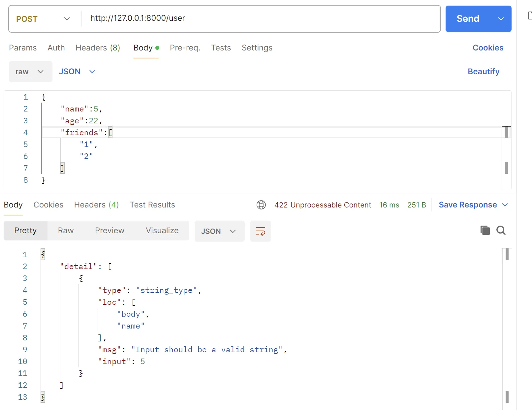Viewport: 532px width, 410px height.
Task: Click the request URL field
Action: 261,19
